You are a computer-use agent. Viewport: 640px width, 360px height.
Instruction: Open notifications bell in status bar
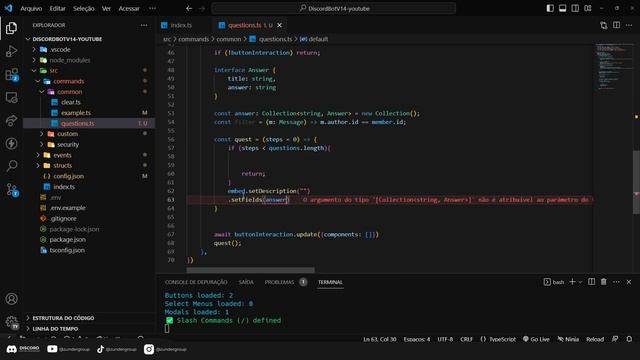click(x=629, y=339)
